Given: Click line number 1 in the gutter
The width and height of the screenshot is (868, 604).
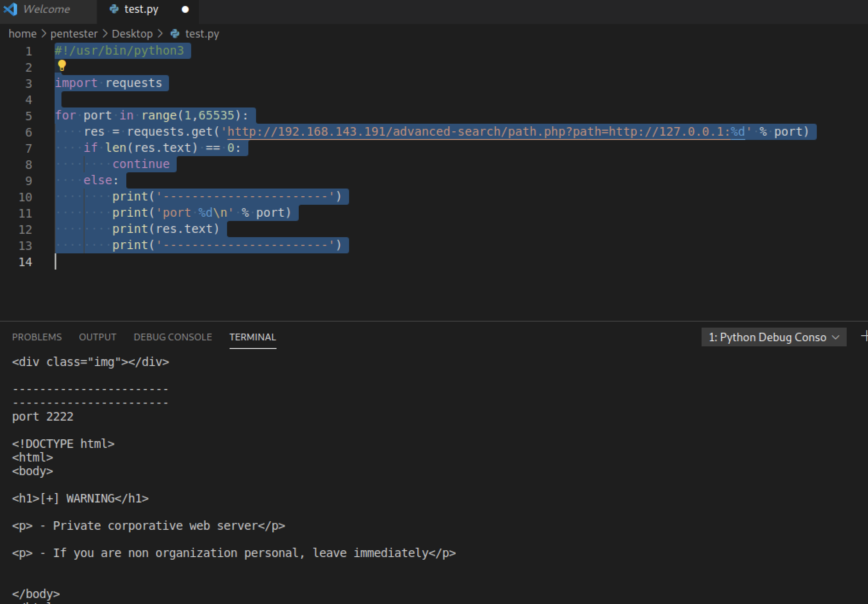Looking at the screenshot, I should pyautogui.click(x=29, y=51).
